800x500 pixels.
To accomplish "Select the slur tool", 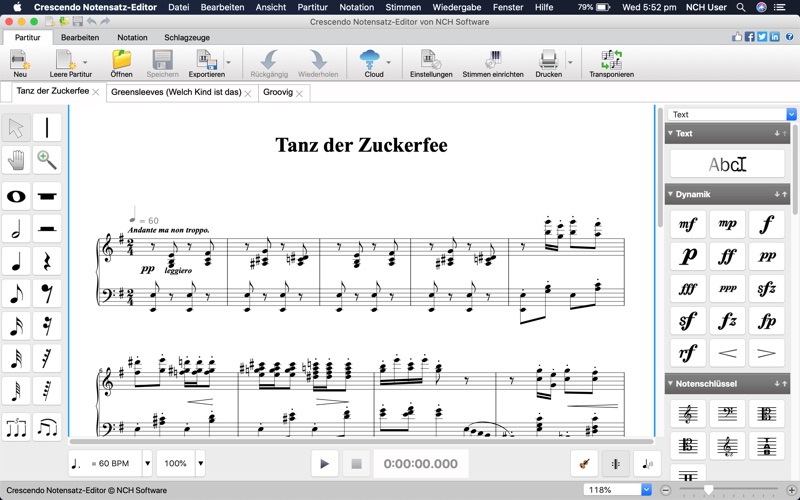I will point(47,428).
